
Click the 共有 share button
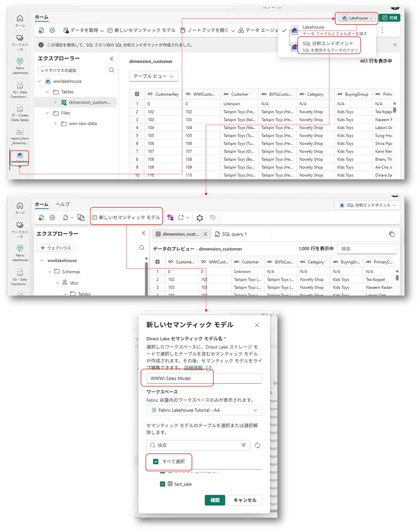pyautogui.click(x=390, y=18)
